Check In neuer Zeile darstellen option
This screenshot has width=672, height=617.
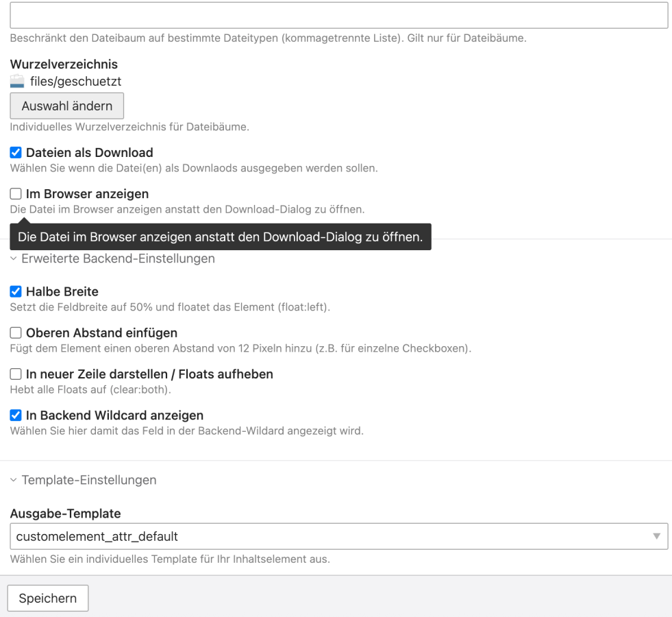[16, 374]
